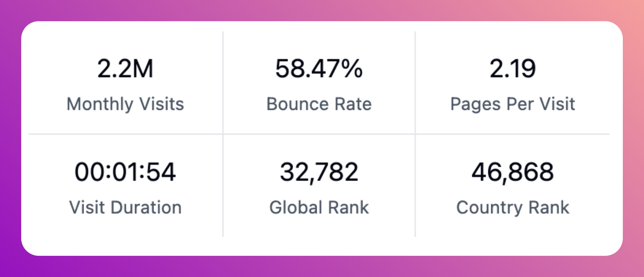Open the Country Rank label
This screenshot has height=277, width=644.
coord(513,208)
